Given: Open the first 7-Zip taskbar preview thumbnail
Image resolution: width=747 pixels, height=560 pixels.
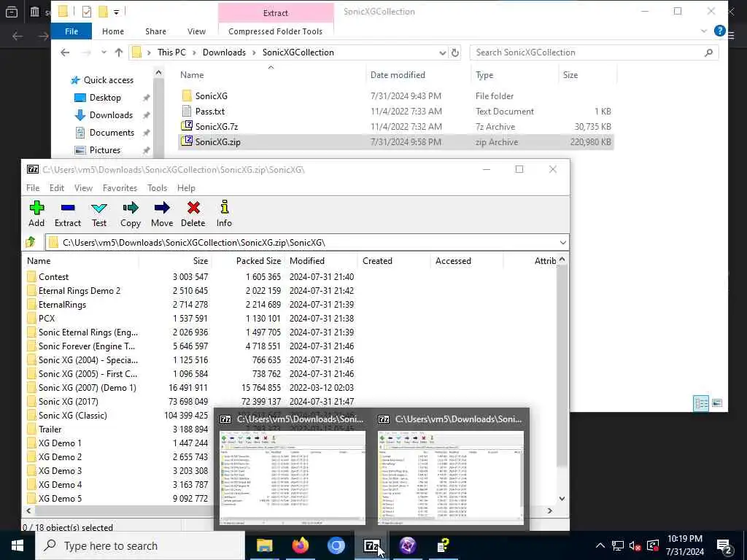Looking at the screenshot, I should 292,469.
